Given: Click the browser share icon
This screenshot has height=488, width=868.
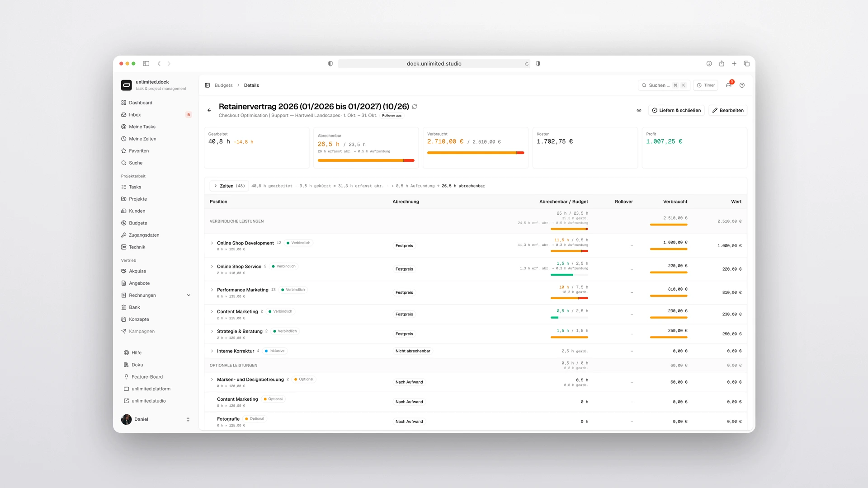Looking at the screenshot, I should (722, 64).
